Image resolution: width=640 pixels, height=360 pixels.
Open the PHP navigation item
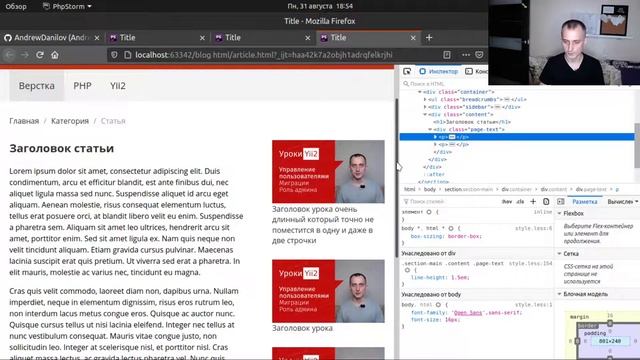[82, 86]
